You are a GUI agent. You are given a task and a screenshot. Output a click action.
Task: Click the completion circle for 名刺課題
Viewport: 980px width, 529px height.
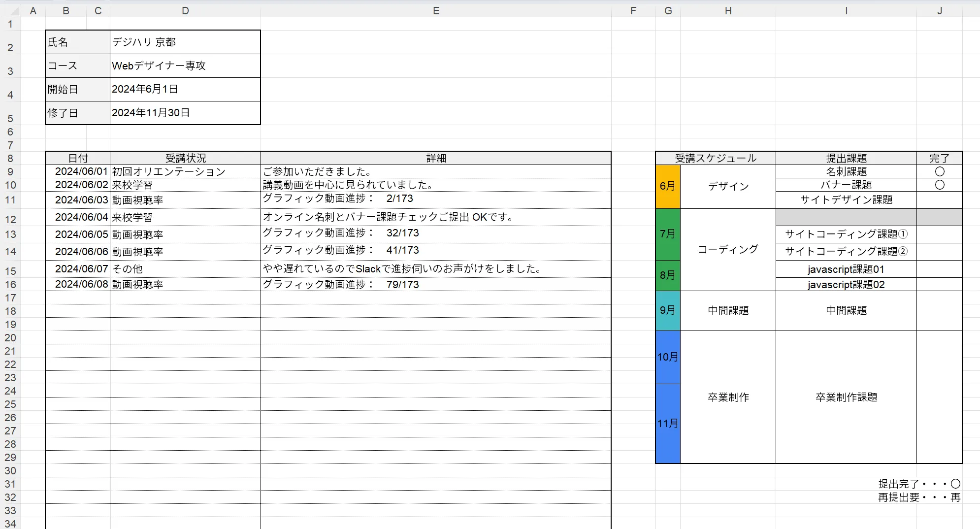tap(939, 171)
